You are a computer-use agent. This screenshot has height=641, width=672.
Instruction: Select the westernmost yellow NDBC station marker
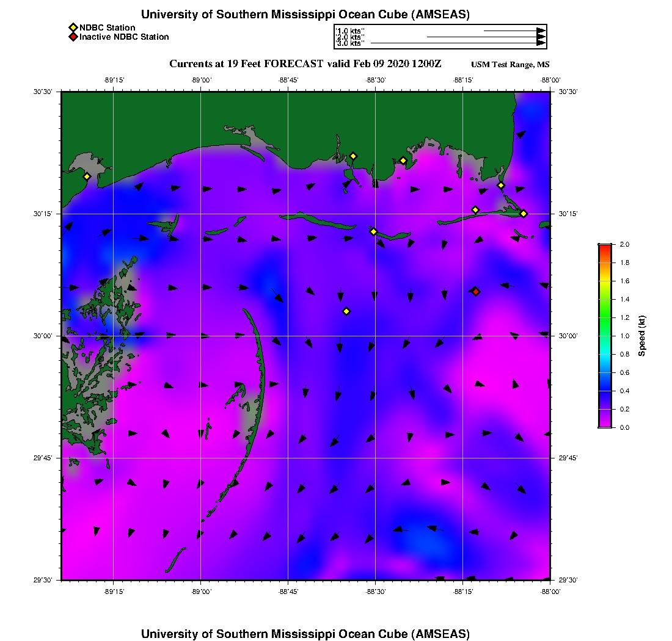click(87, 176)
